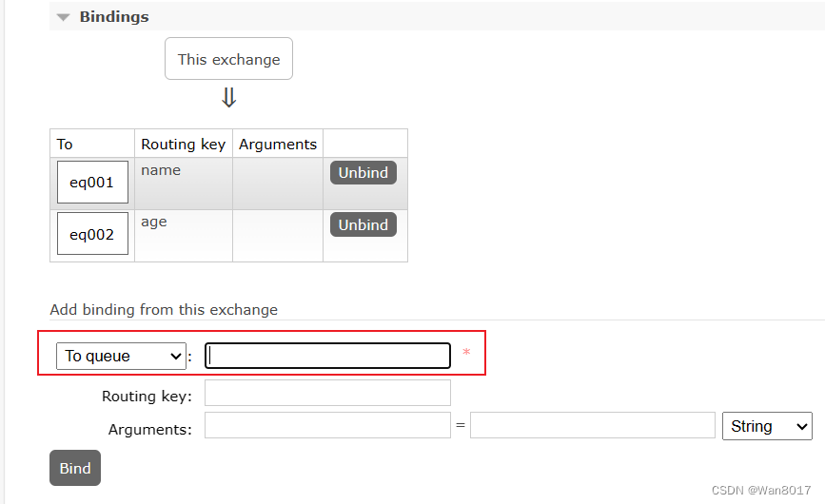This screenshot has width=825, height=504.
Task: Click the red required asterisk
Action: coord(466,353)
